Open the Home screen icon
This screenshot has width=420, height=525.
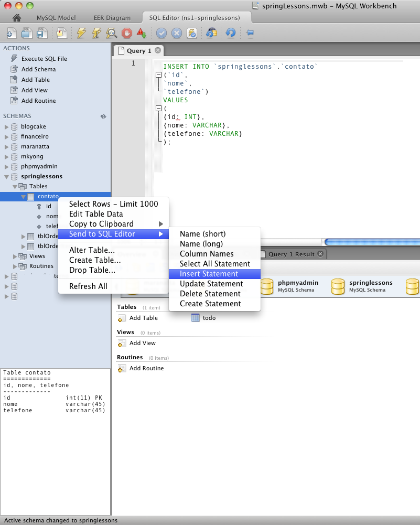[16, 18]
